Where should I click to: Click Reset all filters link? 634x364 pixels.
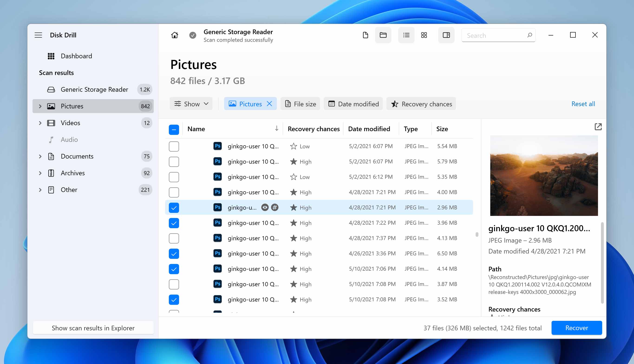[x=583, y=104]
